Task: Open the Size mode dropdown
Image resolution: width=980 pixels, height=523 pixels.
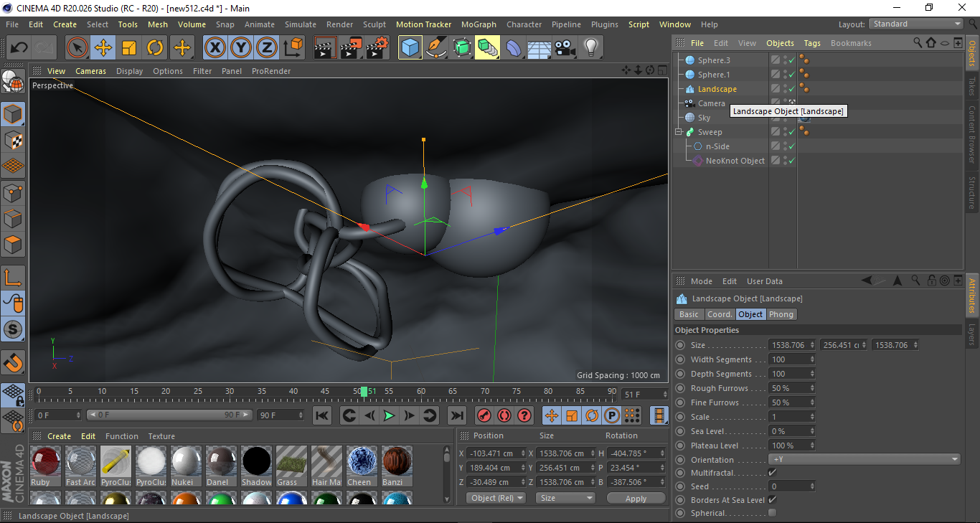Action: point(566,498)
